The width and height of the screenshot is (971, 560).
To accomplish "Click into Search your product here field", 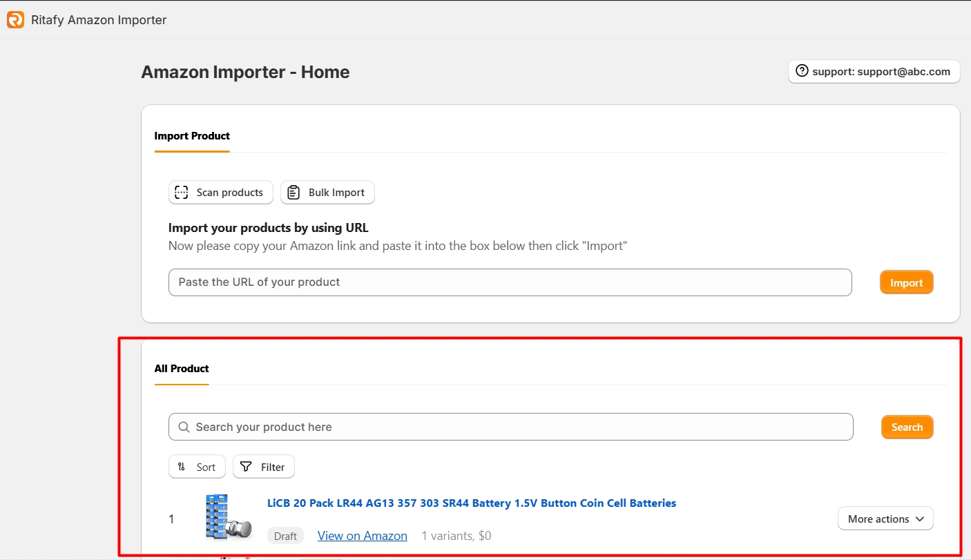I will pos(518,427).
